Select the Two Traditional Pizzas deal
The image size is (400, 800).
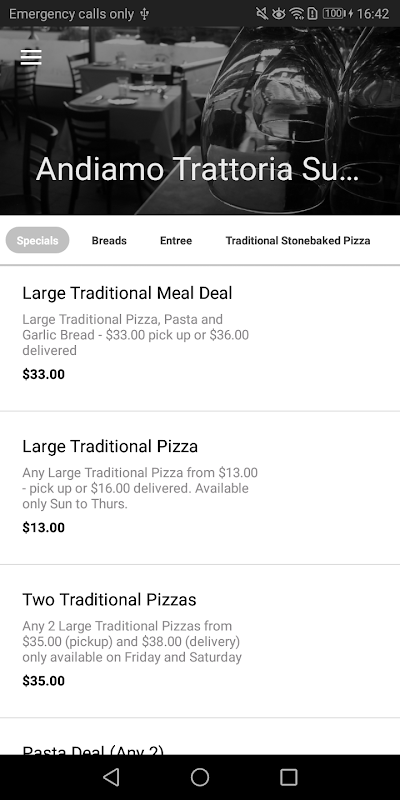click(x=200, y=641)
